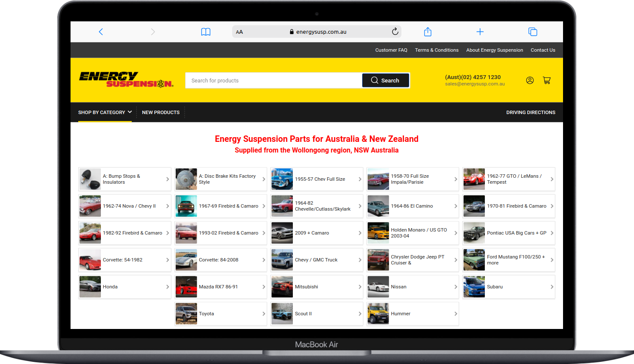Open Driving Directions menu item
This screenshot has height=364, width=634.
(x=531, y=112)
